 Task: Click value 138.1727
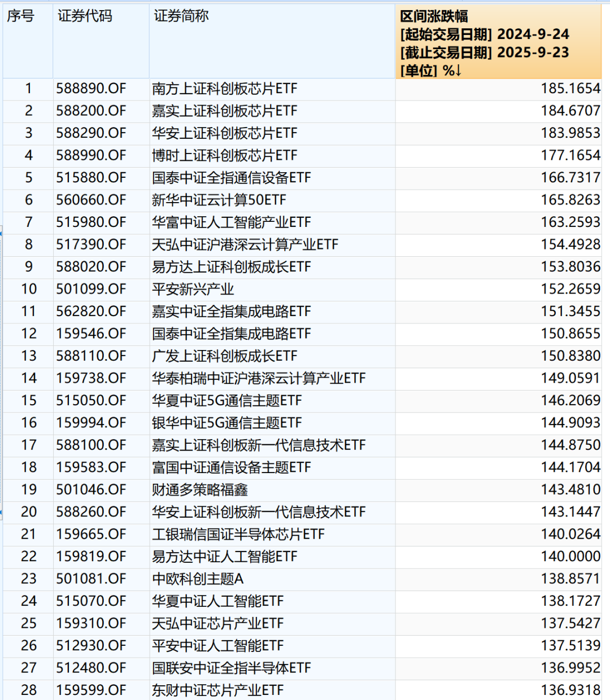point(570,601)
